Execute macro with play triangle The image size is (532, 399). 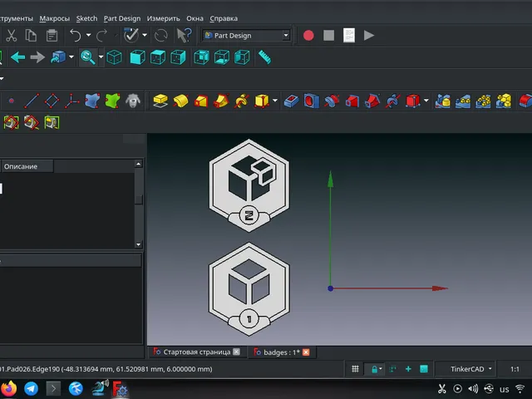pos(369,35)
